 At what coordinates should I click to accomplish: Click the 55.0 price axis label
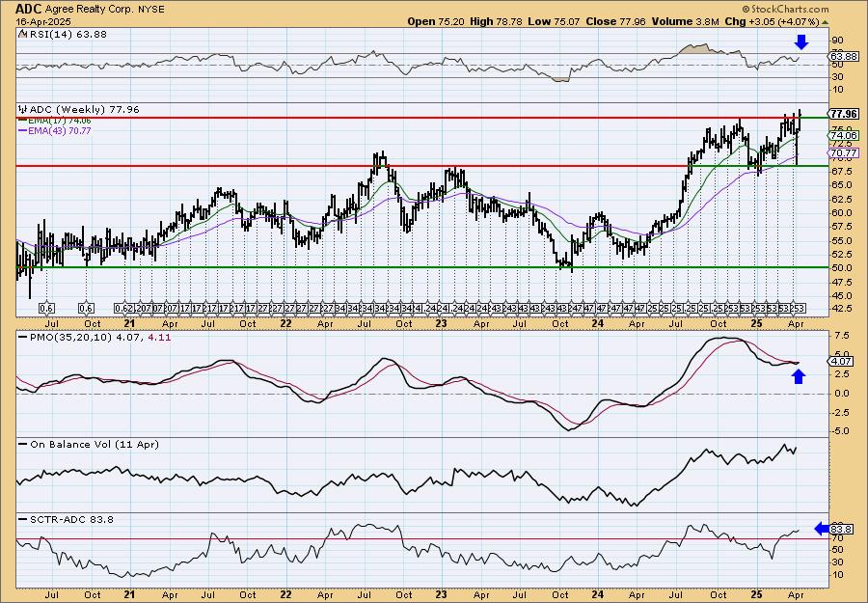click(x=840, y=241)
